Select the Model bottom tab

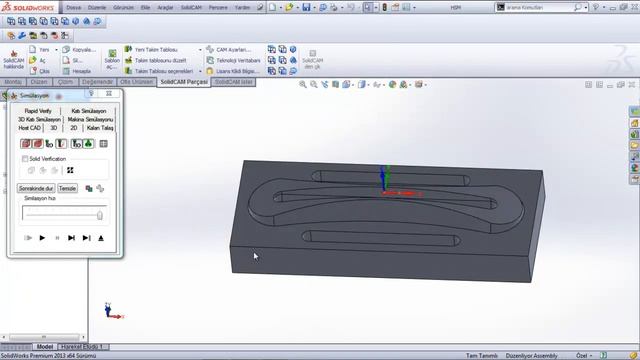coord(45,347)
